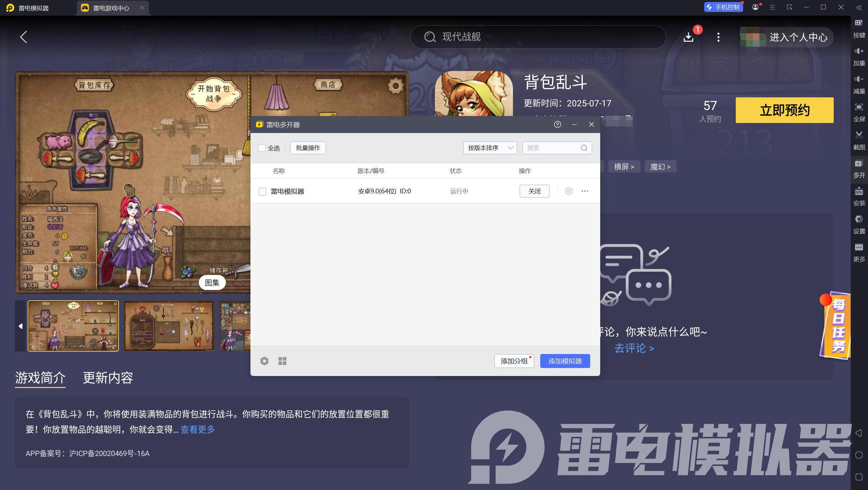Open the more options ellipsis in 雷电模拟器 row
Screen dimensions: 868x490
[x=585, y=191]
